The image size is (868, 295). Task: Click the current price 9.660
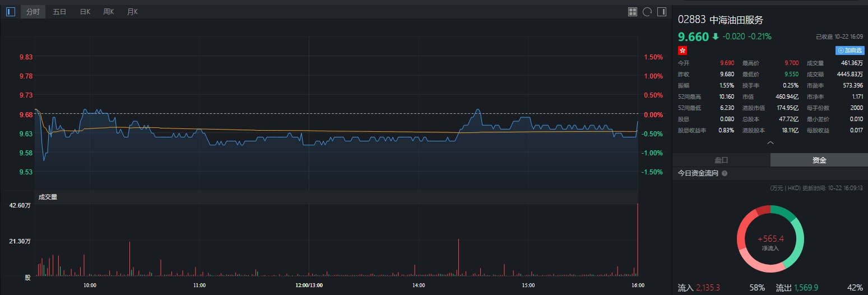[x=693, y=36]
